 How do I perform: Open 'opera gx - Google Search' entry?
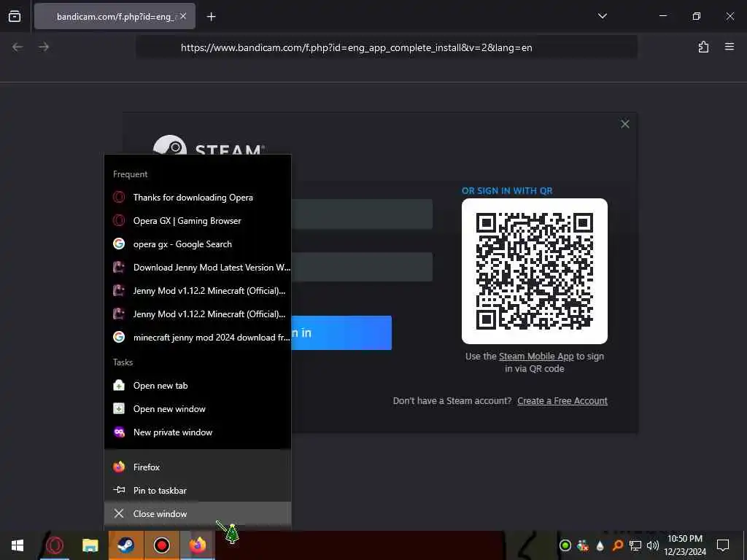click(198, 244)
